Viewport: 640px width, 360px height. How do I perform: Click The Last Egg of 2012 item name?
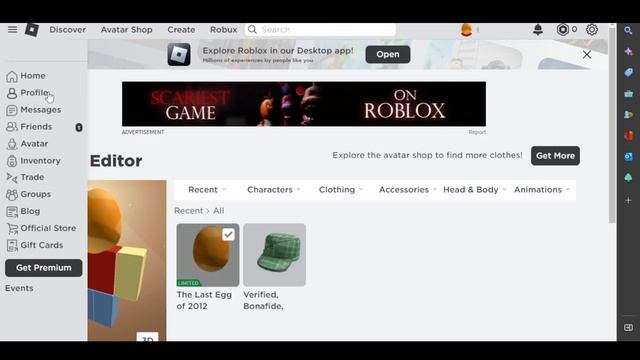tap(204, 300)
